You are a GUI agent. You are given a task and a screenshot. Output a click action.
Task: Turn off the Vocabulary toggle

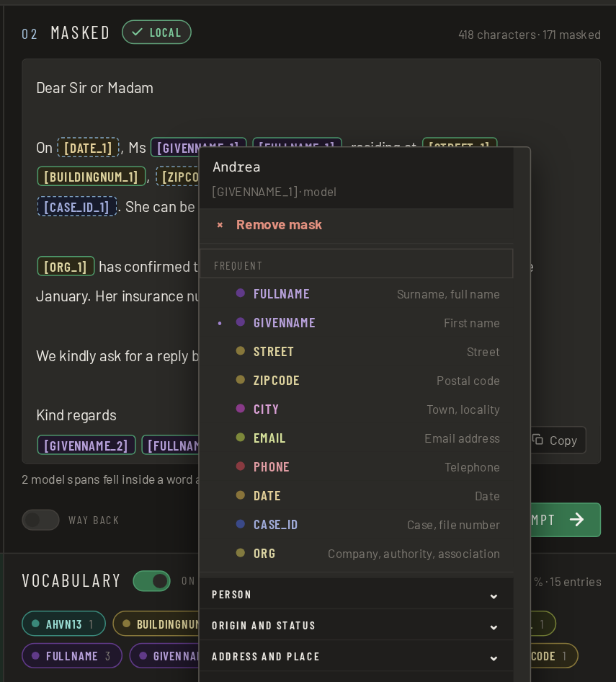click(x=152, y=580)
